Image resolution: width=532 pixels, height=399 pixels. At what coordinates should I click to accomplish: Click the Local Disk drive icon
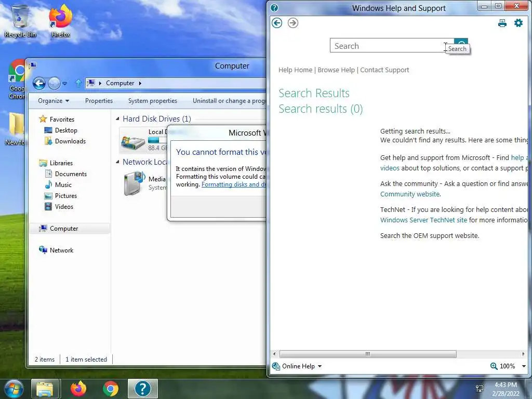[x=133, y=142]
